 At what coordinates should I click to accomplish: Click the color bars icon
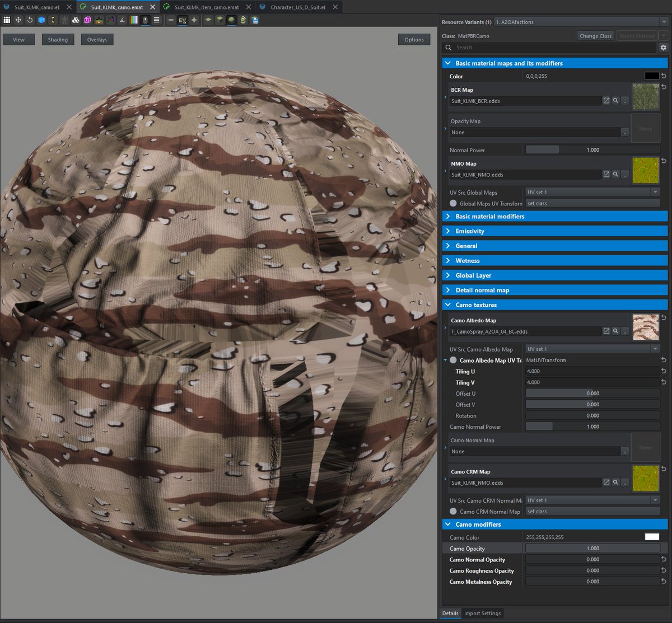tap(134, 20)
